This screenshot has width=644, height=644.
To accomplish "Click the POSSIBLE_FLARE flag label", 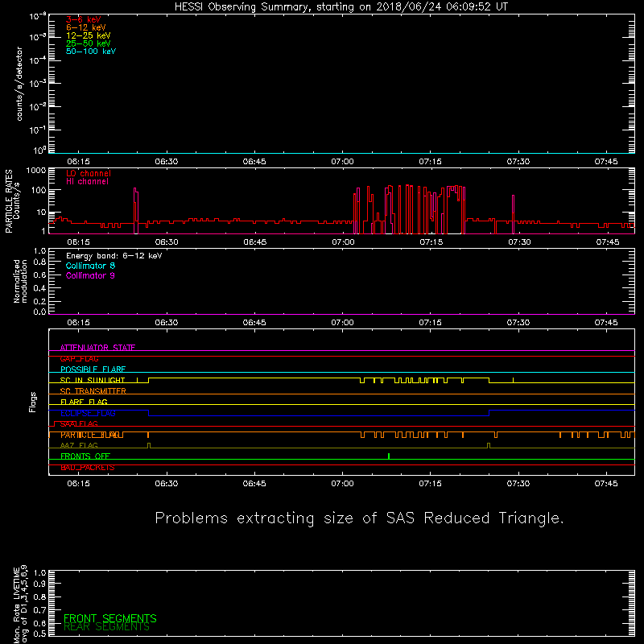I will (x=93, y=369).
